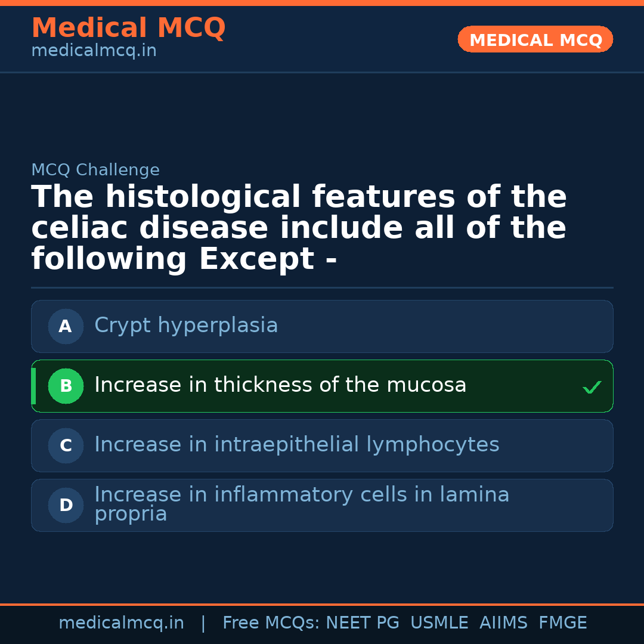Select the Crypt hyperplasia answer text
Image resolution: width=644 pixels, height=644 pixels.
[186, 326]
